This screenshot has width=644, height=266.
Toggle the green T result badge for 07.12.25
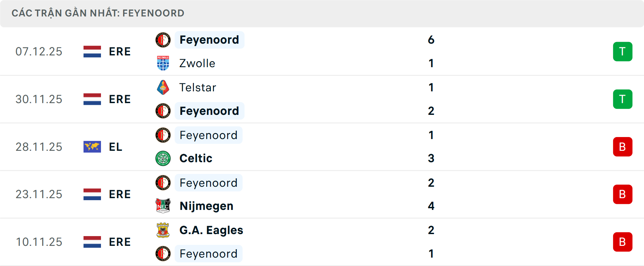tap(623, 51)
